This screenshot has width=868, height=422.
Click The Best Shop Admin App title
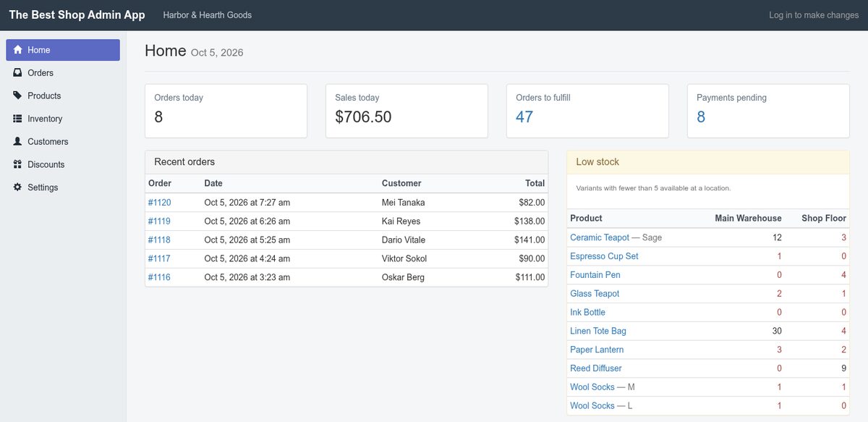pos(77,14)
